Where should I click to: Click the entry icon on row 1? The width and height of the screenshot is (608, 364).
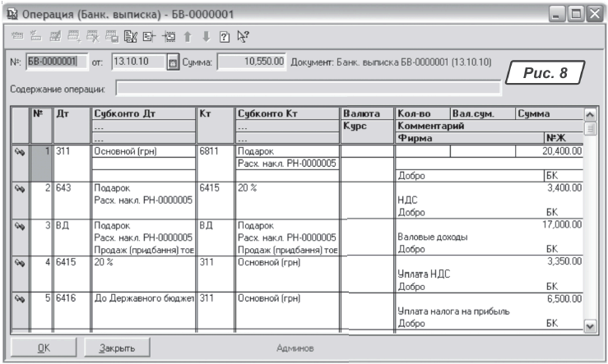20,151
